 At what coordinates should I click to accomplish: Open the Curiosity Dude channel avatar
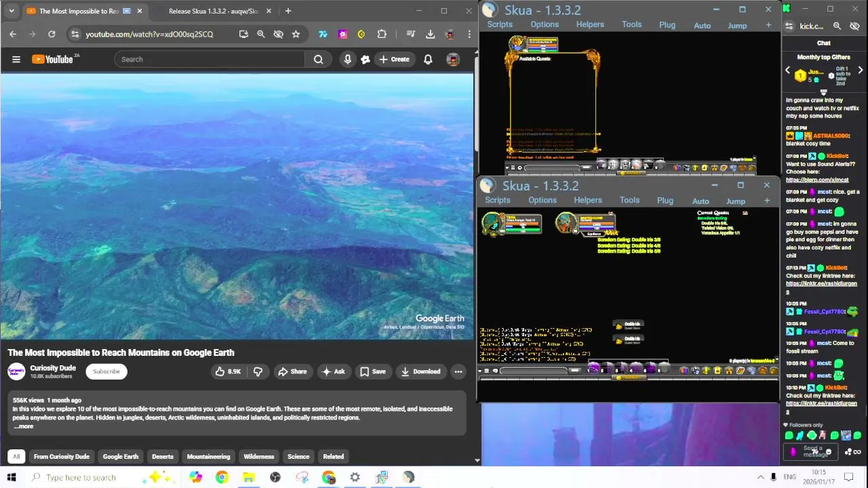point(16,371)
